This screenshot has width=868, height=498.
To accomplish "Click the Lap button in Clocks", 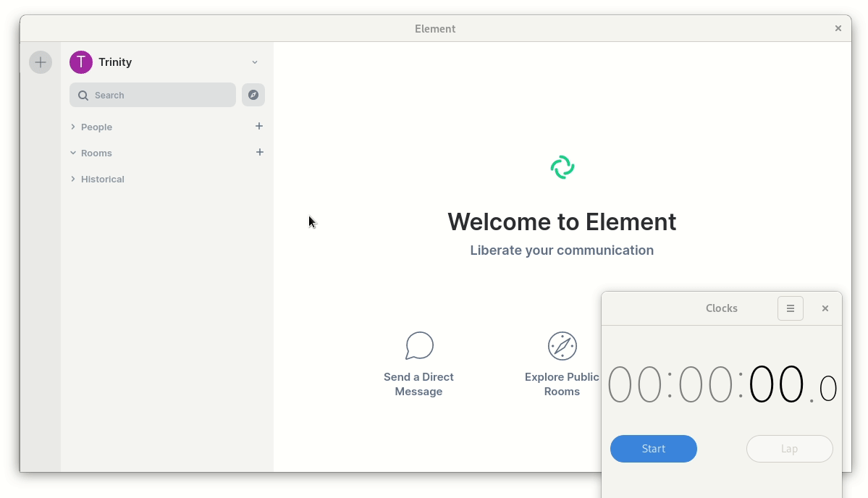I will point(789,449).
